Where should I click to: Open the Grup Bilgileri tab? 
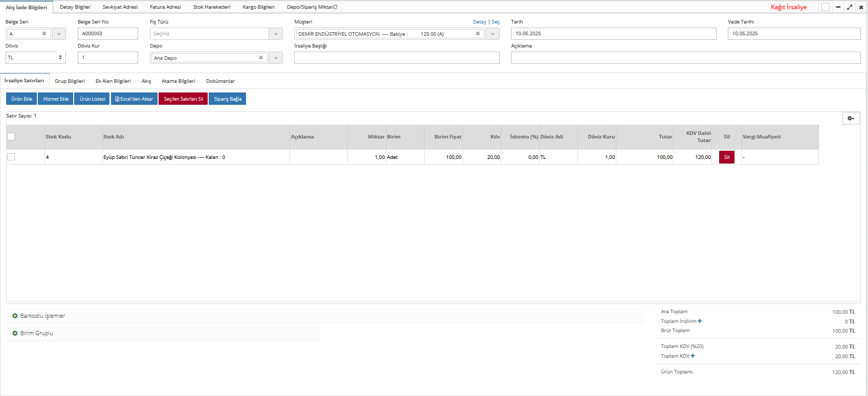[70, 81]
